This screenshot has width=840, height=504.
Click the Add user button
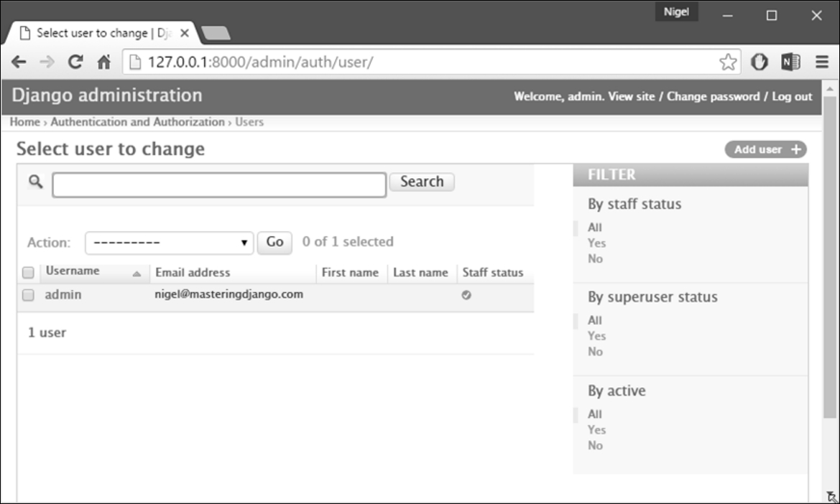pyautogui.click(x=765, y=149)
